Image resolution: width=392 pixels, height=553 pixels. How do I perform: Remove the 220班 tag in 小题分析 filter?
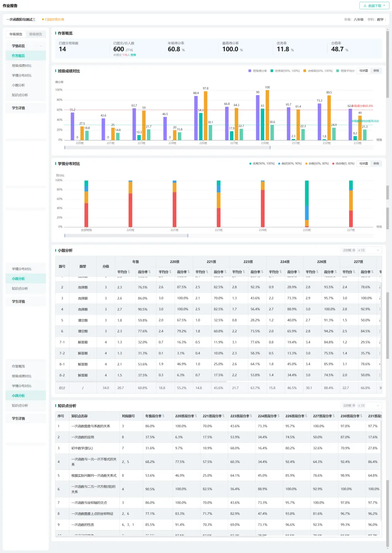click(x=354, y=250)
